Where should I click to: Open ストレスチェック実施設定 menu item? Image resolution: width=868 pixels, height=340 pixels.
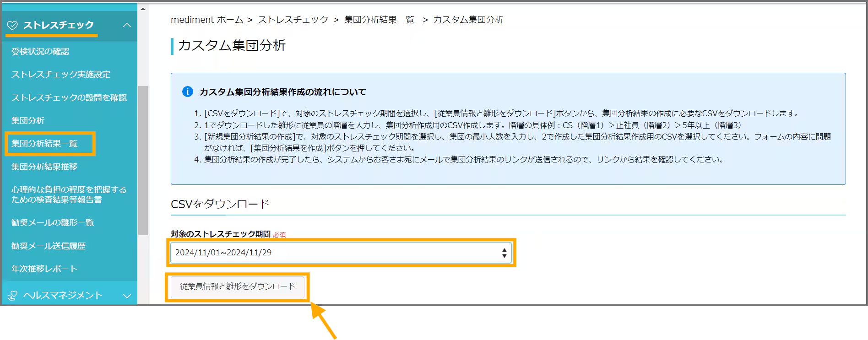(61, 75)
